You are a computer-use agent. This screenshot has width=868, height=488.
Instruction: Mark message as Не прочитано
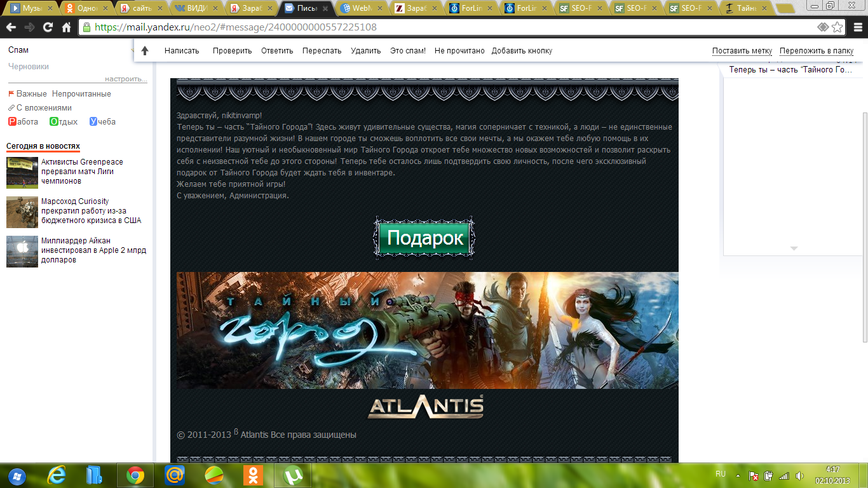pyautogui.click(x=459, y=51)
